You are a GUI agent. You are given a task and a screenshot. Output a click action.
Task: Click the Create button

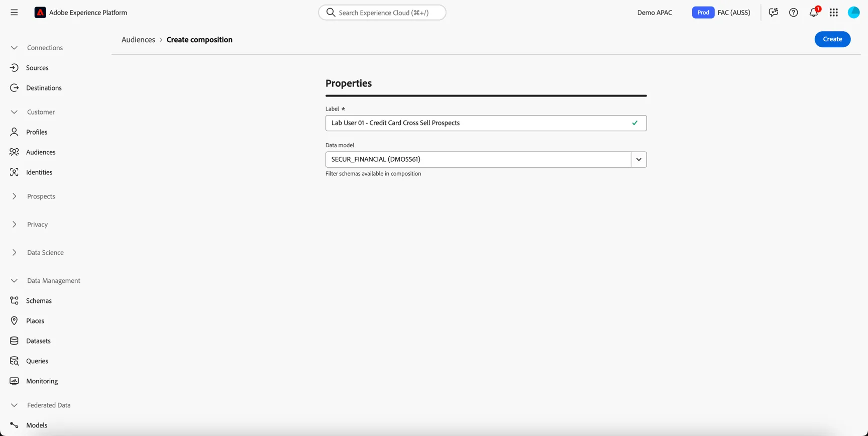(832, 39)
